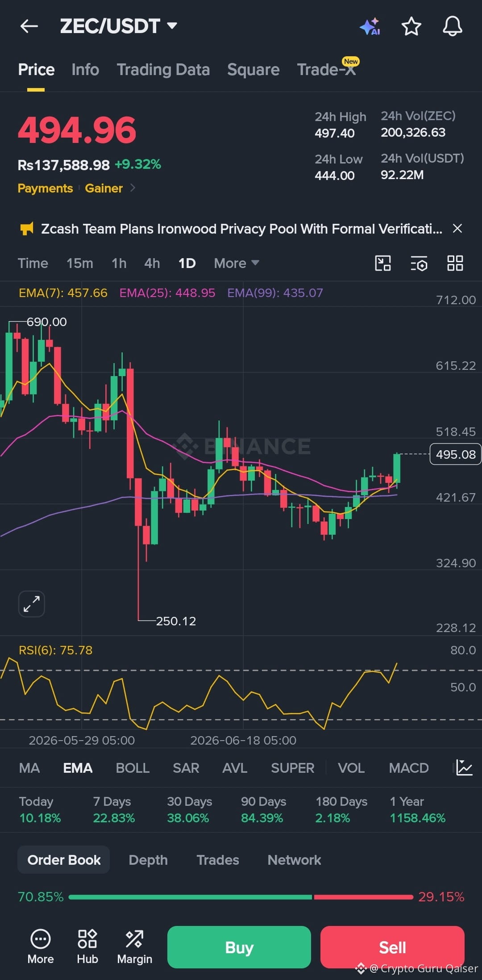Image resolution: width=482 pixels, height=980 pixels.
Task: Open the chart drawing tools icon
Action: pos(383,263)
